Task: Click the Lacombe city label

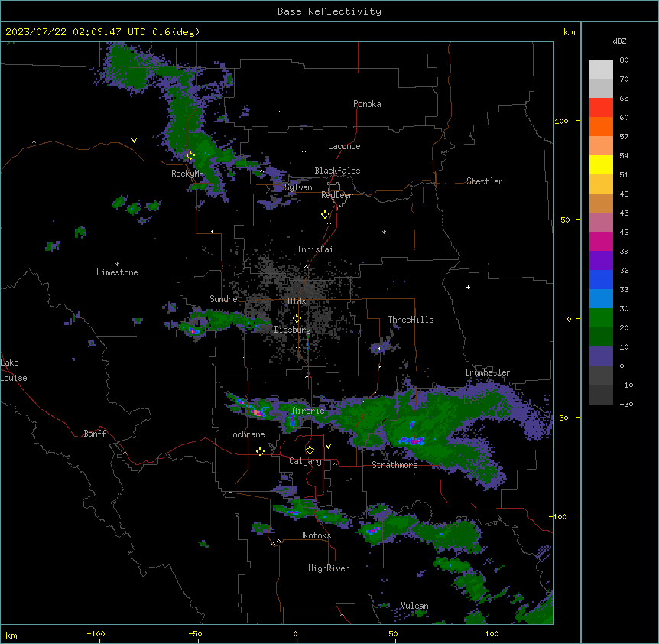Action: 344,146
